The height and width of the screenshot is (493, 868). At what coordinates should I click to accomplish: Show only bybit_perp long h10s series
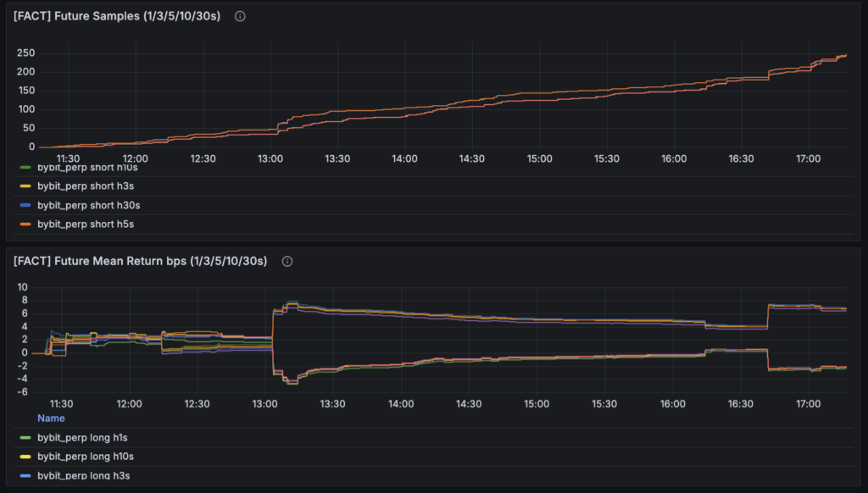84,457
